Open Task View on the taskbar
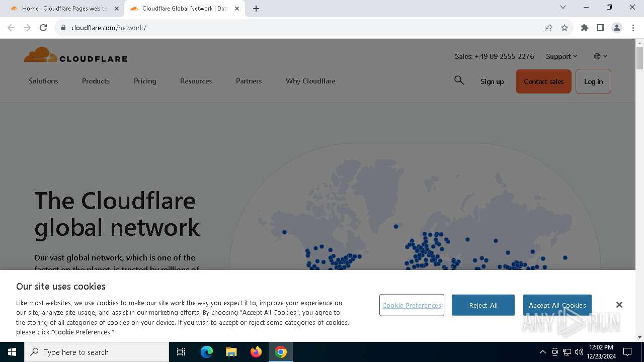 tap(181, 352)
